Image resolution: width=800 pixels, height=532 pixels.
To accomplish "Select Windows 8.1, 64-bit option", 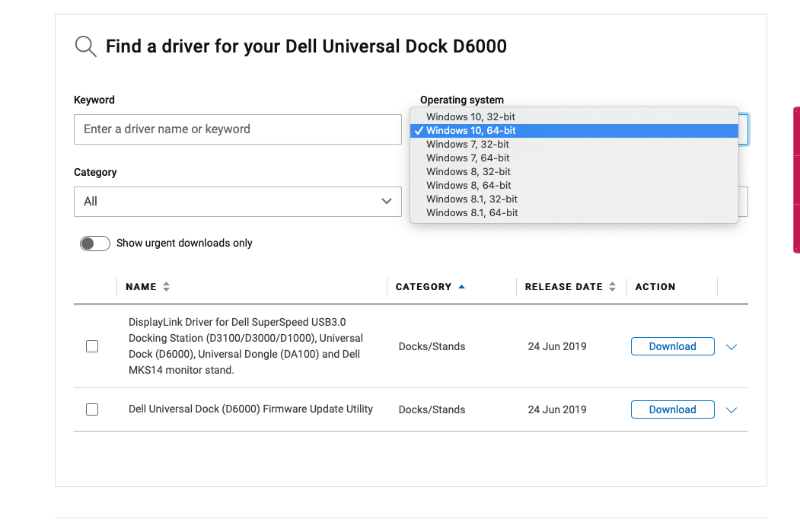I will pyautogui.click(x=472, y=213).
